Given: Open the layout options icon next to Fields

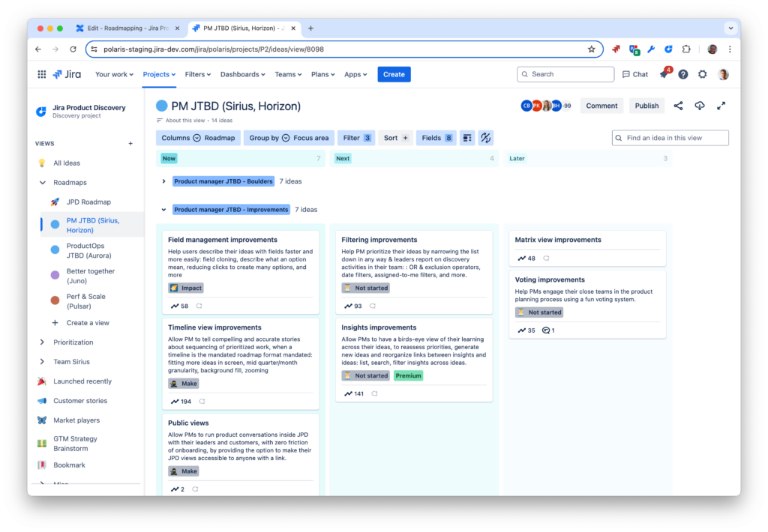Looking at the screenshot, I should click(x=467, y=138).
